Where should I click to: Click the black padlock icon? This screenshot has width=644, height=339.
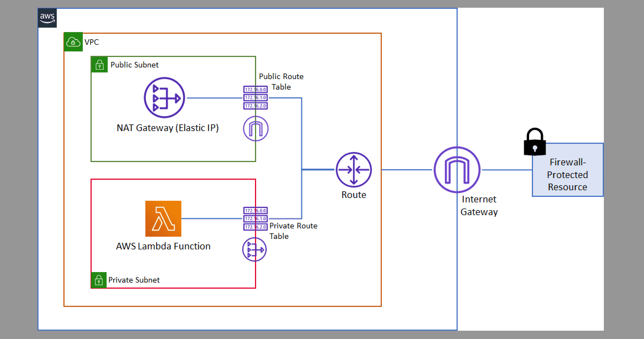click(535, 142)
